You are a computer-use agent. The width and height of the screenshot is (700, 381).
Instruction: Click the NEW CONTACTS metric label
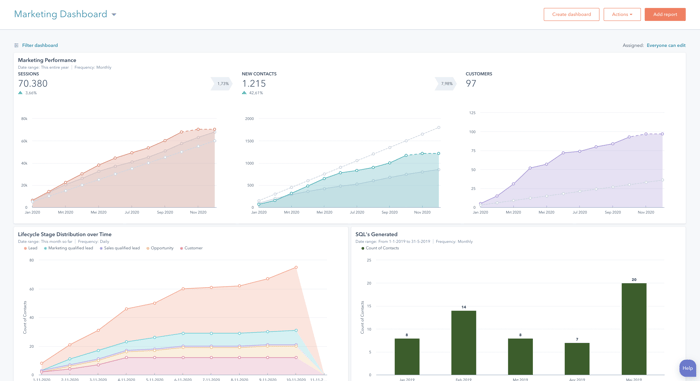pos(259,74)
